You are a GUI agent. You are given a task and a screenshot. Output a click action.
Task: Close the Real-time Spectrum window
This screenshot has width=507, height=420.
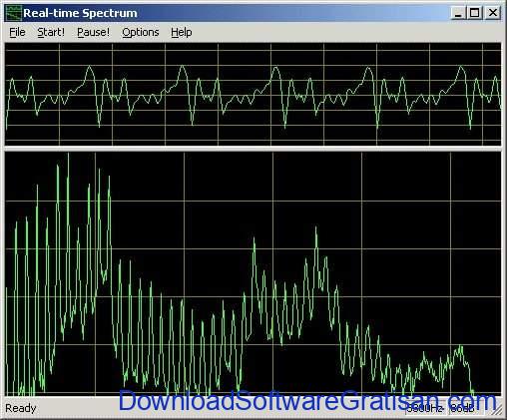click(x=493, y=13)
